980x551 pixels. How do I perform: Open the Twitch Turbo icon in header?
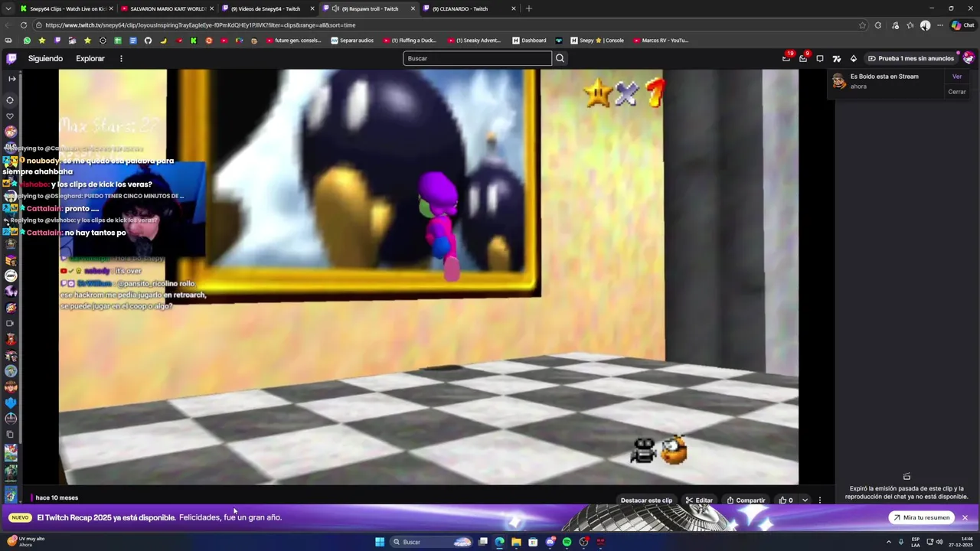coord(837,58)
